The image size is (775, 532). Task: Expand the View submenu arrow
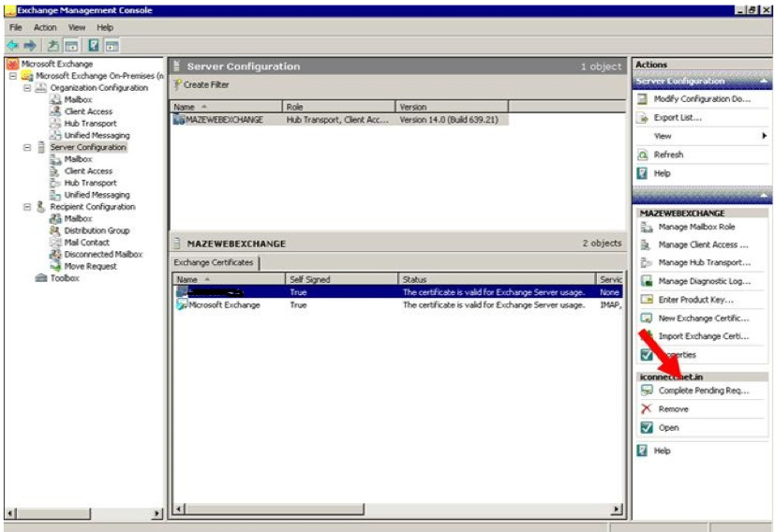click(764, 136)
